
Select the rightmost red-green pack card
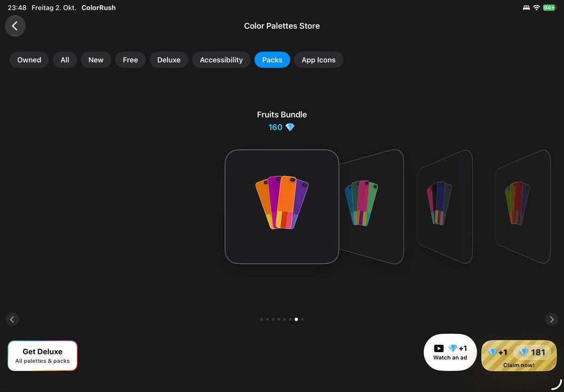pyautogui.click(x=523, y=207)
